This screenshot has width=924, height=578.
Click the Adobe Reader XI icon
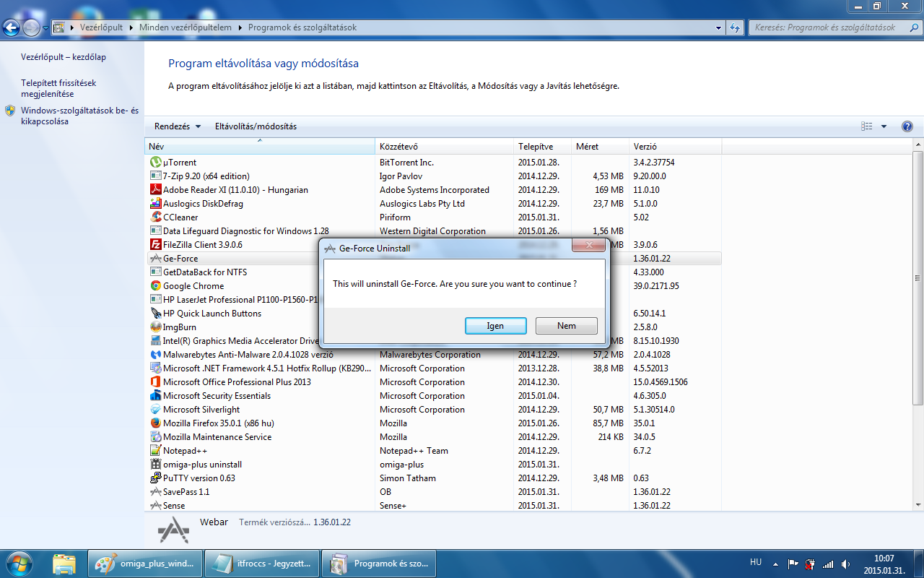pyautogui.click(x=155, y=190)
